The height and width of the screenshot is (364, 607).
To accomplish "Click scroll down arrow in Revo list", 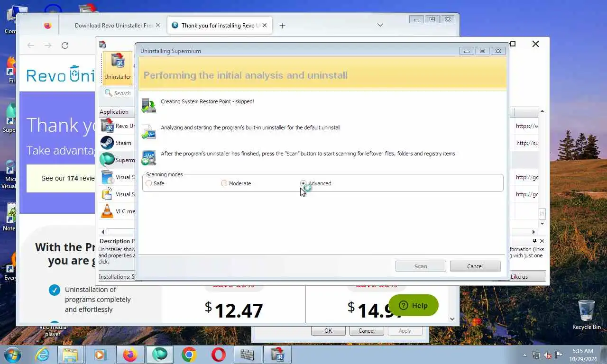I will (x=542, y=224).
